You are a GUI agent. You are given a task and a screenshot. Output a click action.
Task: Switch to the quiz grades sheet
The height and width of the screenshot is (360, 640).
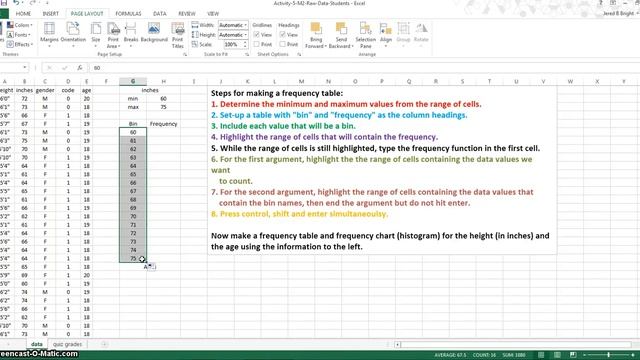pyautogui.click(x=67, y=344)
